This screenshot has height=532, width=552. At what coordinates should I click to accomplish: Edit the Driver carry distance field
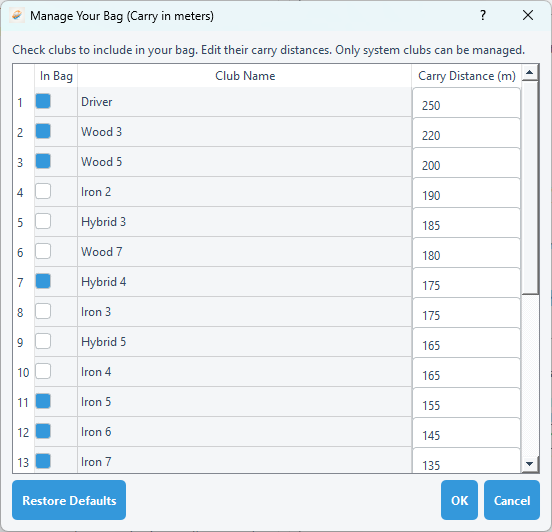(466, 103)
